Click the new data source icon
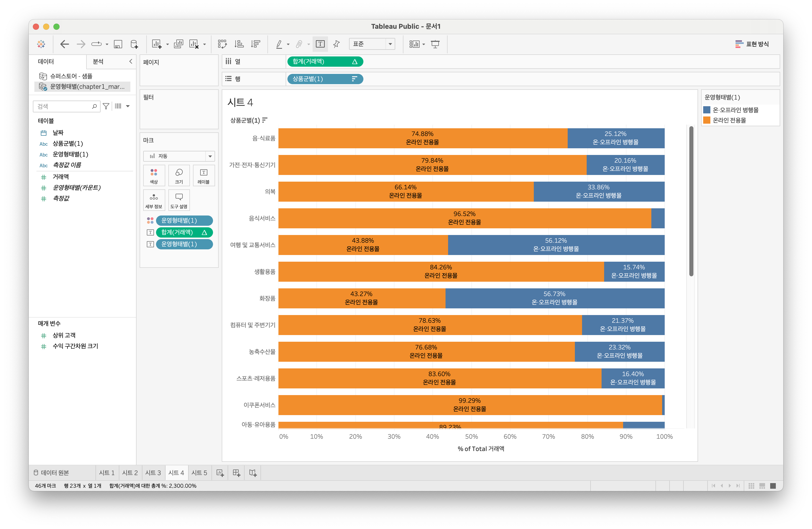This screenshot has height=529, width=812. [x=134, y=44]
